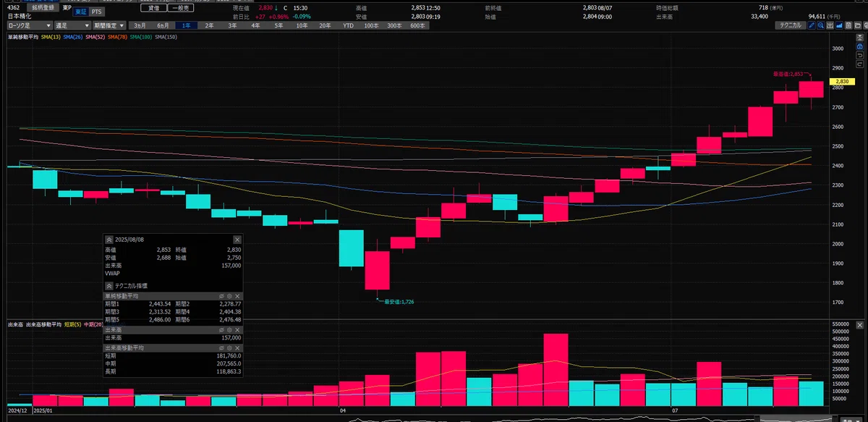Click the yellow 2,830 current price marker
This screenshot has height=422, width=868.
click(x=841, y=81)
